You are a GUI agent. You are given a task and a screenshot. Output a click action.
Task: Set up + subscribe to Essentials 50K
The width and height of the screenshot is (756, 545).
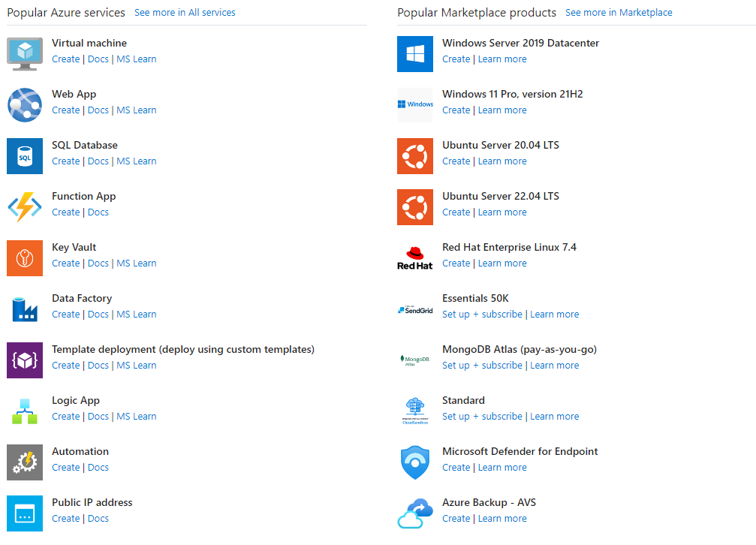pos(482,315)
